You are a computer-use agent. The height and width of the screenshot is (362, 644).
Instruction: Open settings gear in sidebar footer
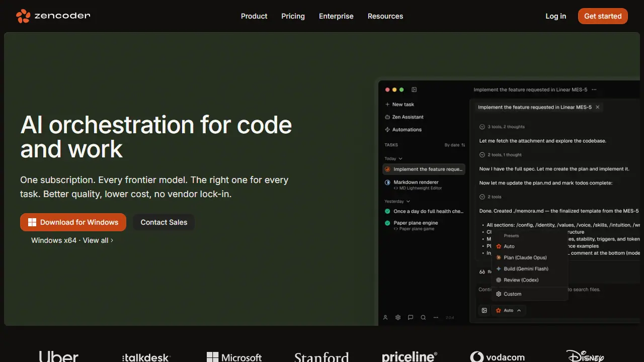398,317
